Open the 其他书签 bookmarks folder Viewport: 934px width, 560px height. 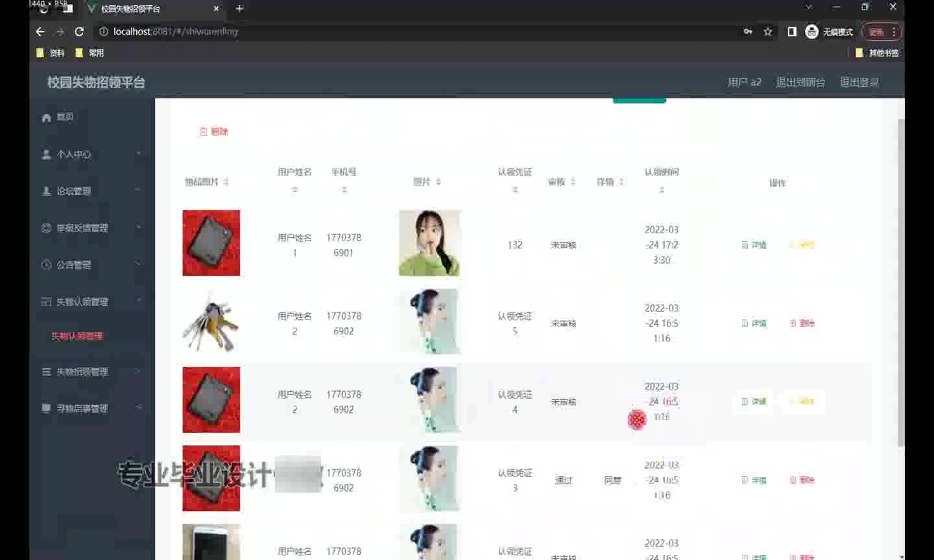tap(878, 53)
